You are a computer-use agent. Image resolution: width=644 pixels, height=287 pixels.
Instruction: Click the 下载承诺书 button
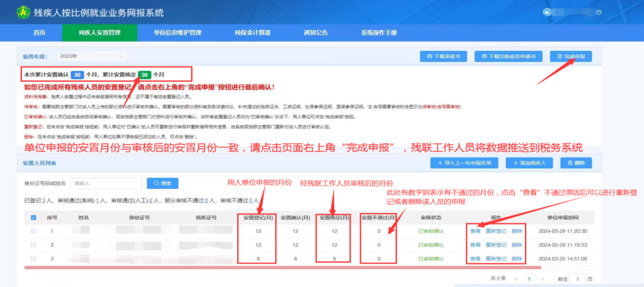443,56
